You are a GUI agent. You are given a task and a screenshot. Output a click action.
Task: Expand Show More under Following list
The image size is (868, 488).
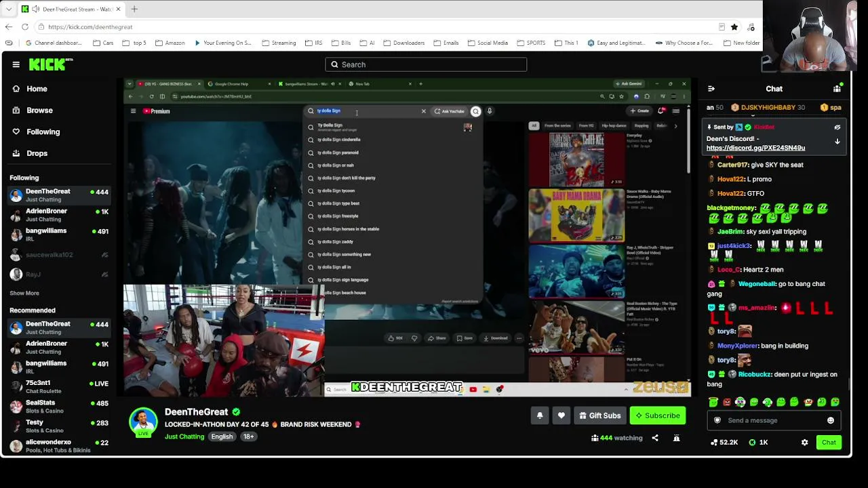24,293
